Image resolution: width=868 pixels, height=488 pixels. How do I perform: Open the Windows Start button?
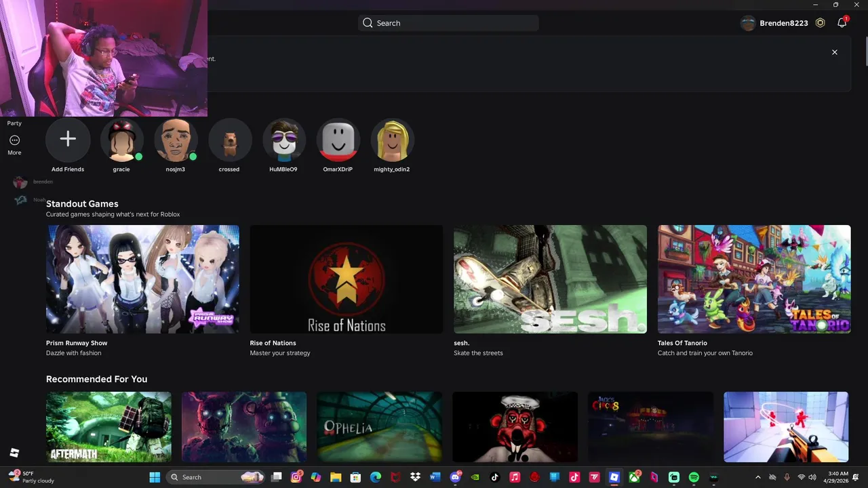[155, 477]
